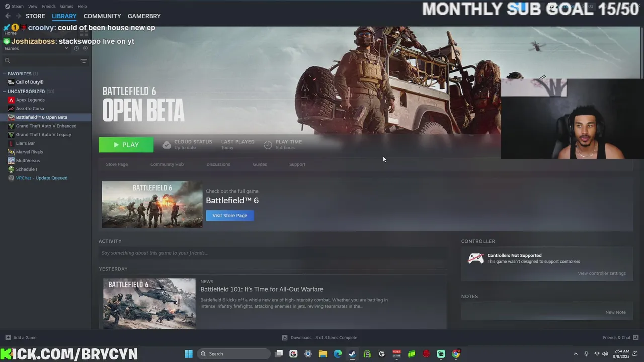Open the Discussions link
The height and width of the screenshot is (362, 644).
click(x=218, y=164)
